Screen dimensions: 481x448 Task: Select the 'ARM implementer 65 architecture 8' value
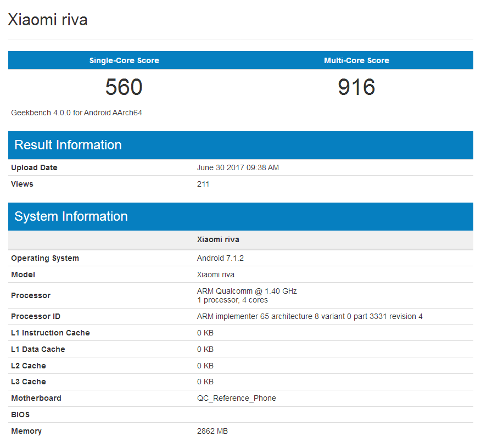[x=310, y=316]
